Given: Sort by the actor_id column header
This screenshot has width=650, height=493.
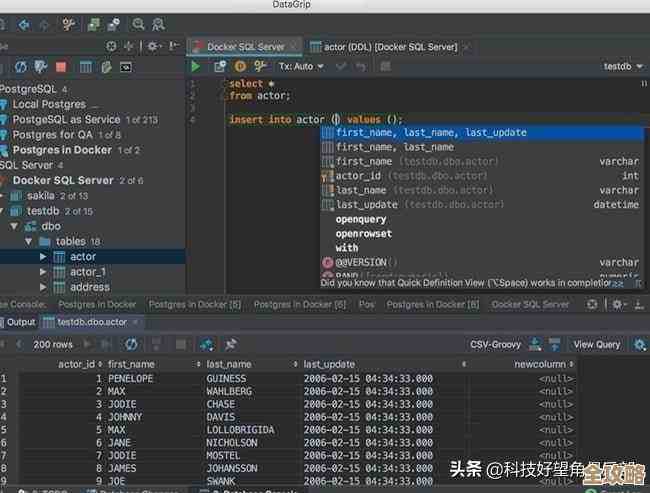Looking at the screenshot, I should 76,364.
